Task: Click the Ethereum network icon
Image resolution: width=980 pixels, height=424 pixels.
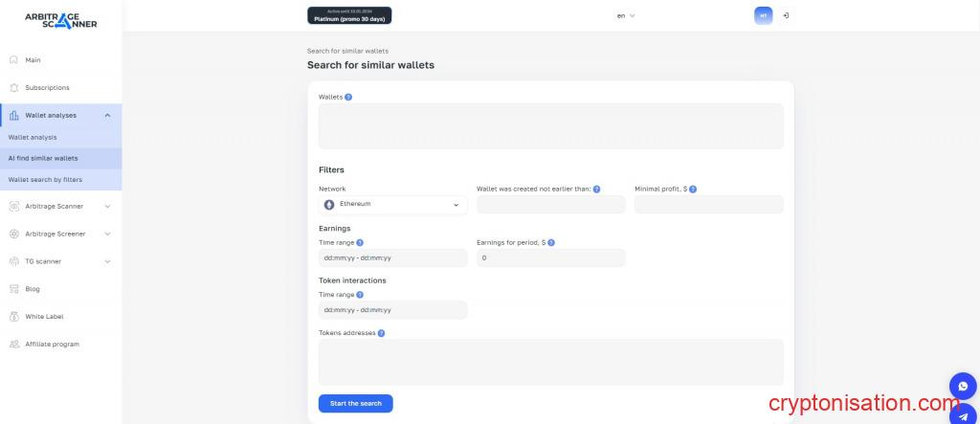Action: 329,205
